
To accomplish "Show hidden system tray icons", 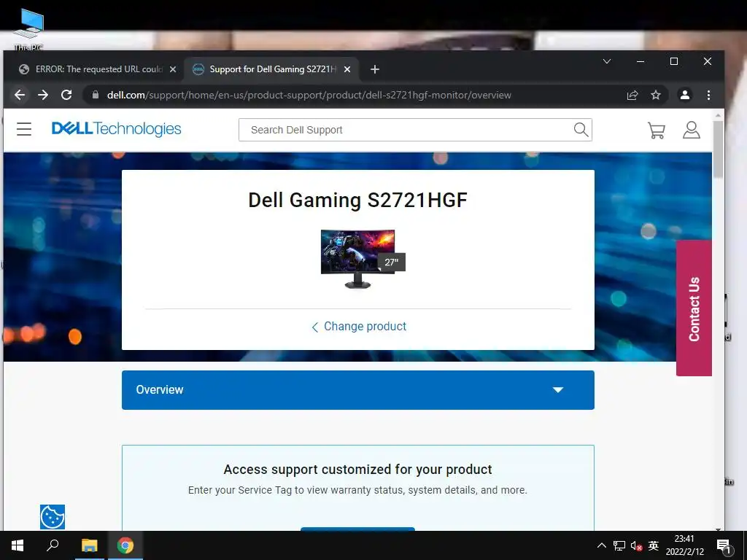I will 602,545.
